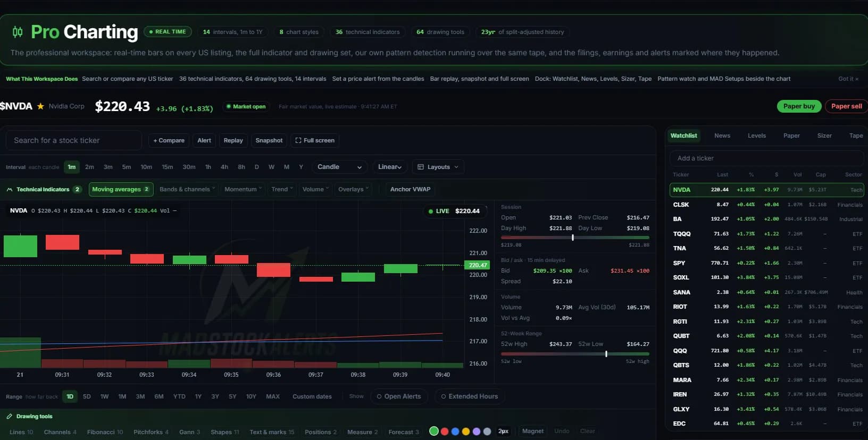Click the Paper buy button
The image size is (868, 440).
click(x=799, y=106)
